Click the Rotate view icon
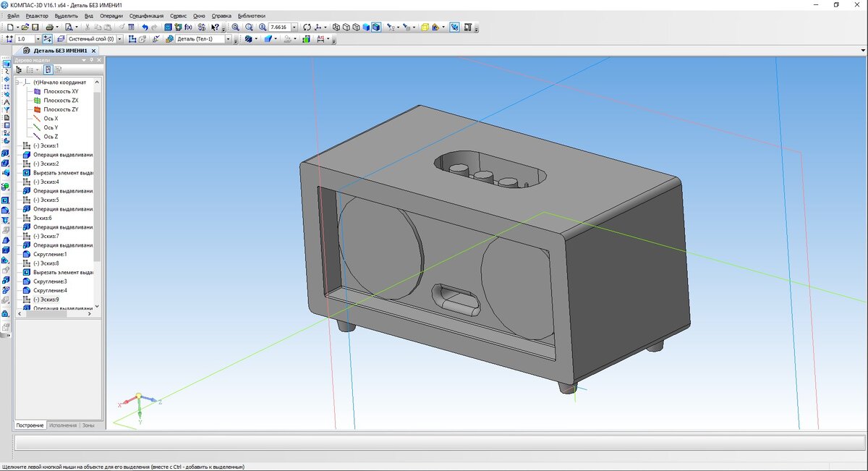 tap(307, 27)
